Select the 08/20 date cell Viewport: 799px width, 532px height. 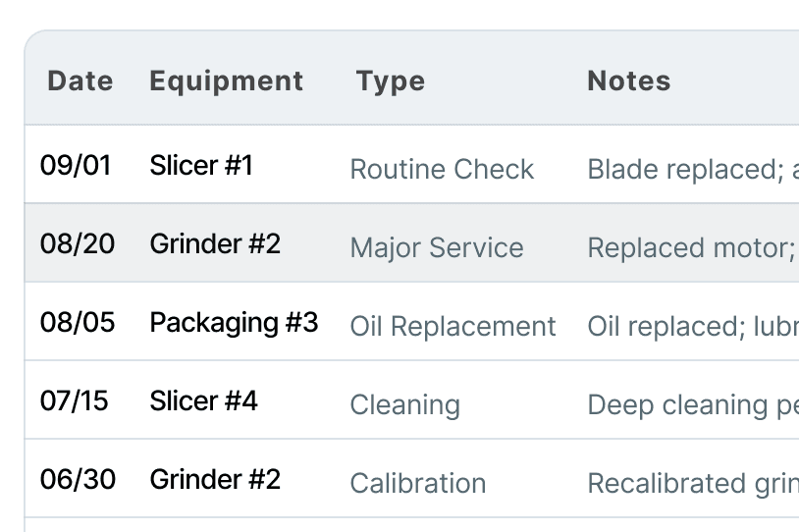78,243
